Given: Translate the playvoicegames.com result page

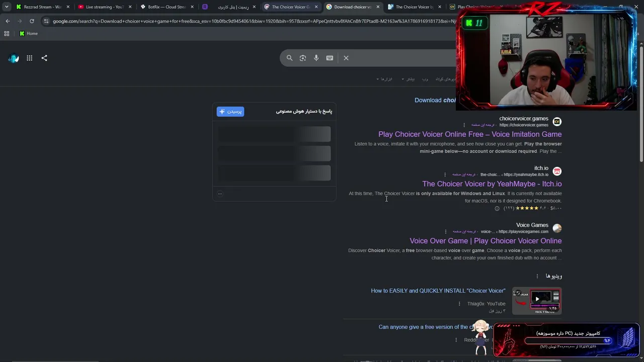Looking at the screenshot, I should [x=464, y=231].
